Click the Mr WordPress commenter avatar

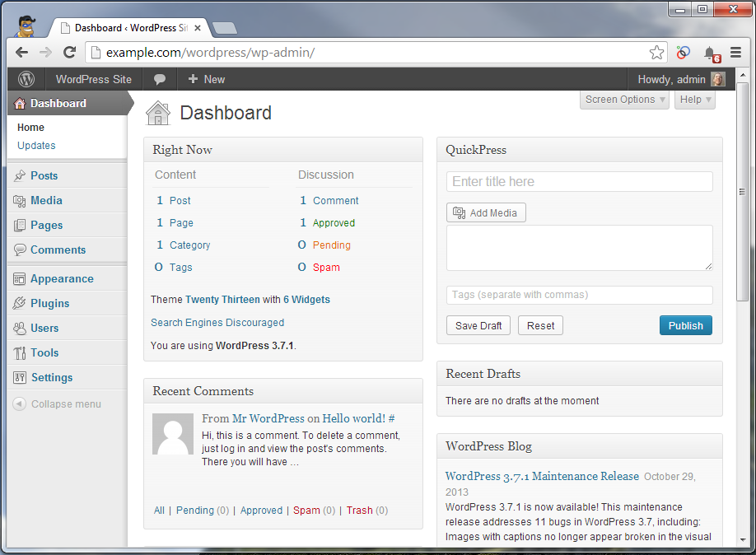pyautogui.click(x=173, y=434)
